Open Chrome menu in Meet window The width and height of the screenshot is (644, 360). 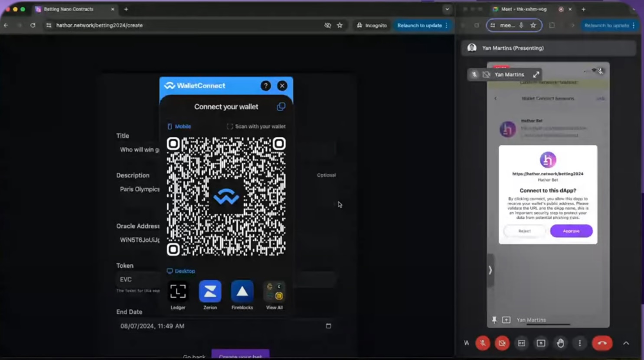(x=634, y=25)
